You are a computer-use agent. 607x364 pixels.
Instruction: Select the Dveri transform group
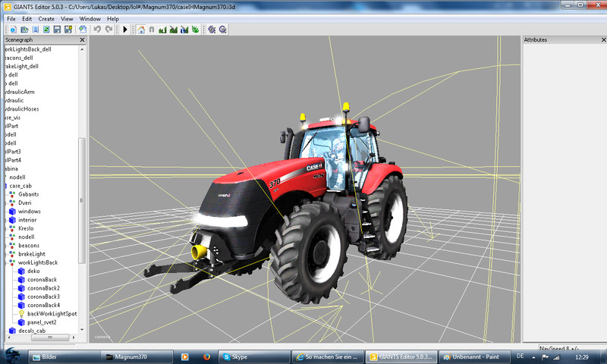click(x=25, y=202)
